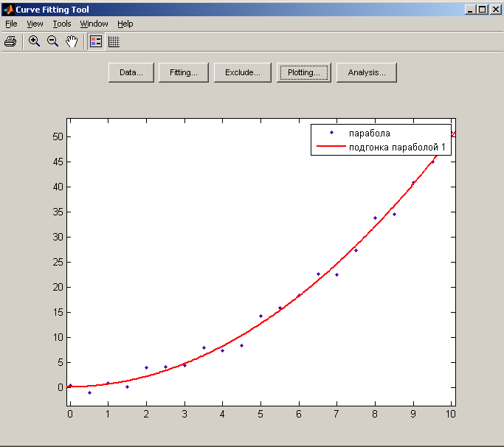Click the red line sample in the legend
Screen dimensions: 504x447
coord(331,146)
